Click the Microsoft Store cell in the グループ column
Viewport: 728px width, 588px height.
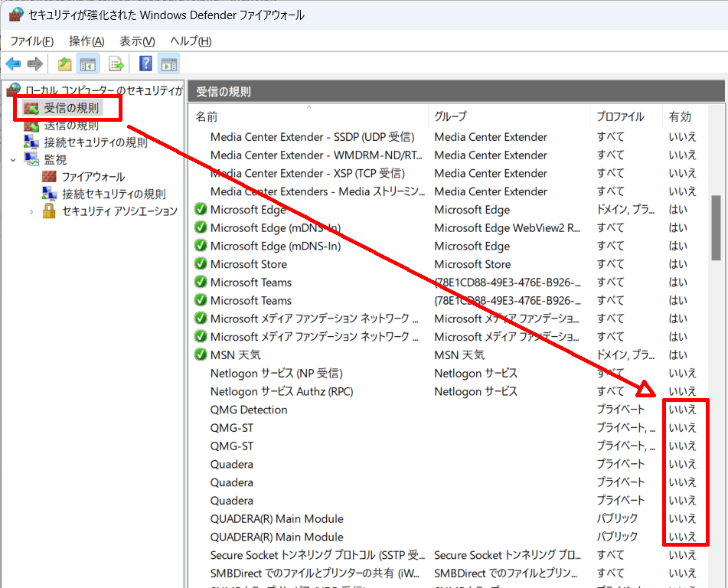(x=472, y=264)
